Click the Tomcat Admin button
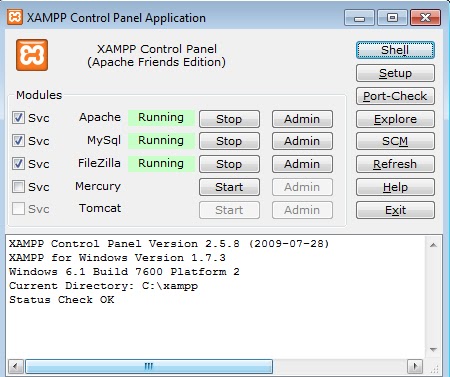This screenshot has height=377, width=450. point(302,210)
